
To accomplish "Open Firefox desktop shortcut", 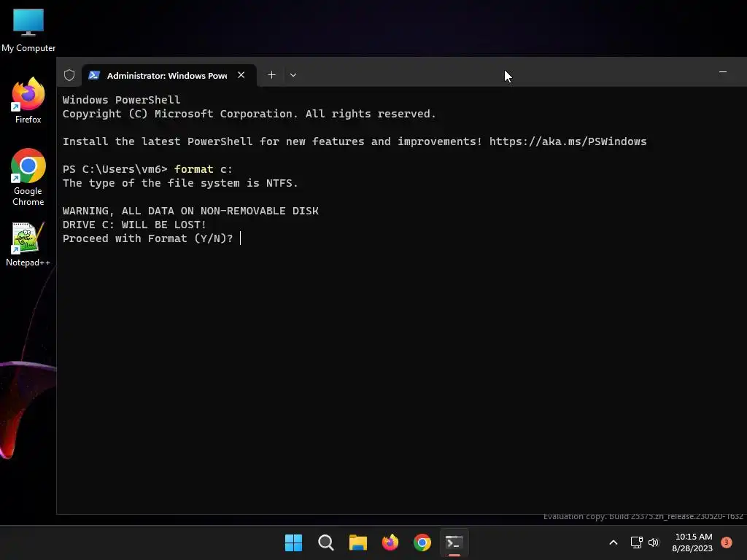I will [28, 101].
